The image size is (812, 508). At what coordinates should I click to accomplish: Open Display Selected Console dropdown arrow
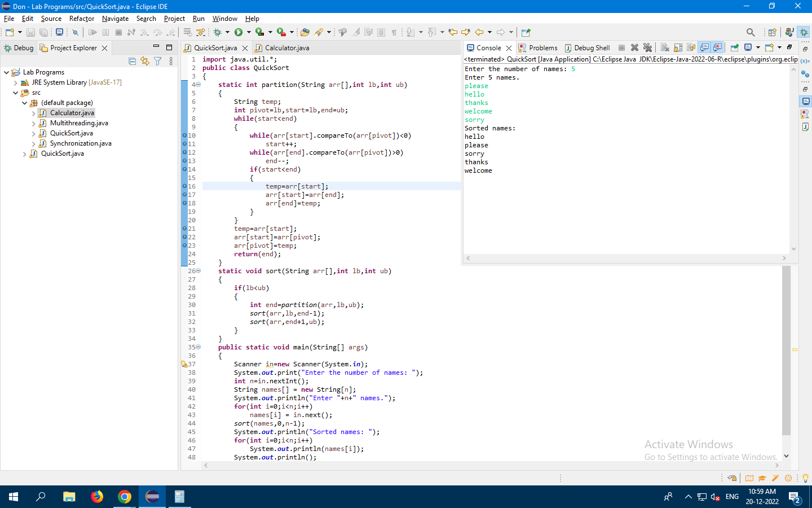point(758,47)
